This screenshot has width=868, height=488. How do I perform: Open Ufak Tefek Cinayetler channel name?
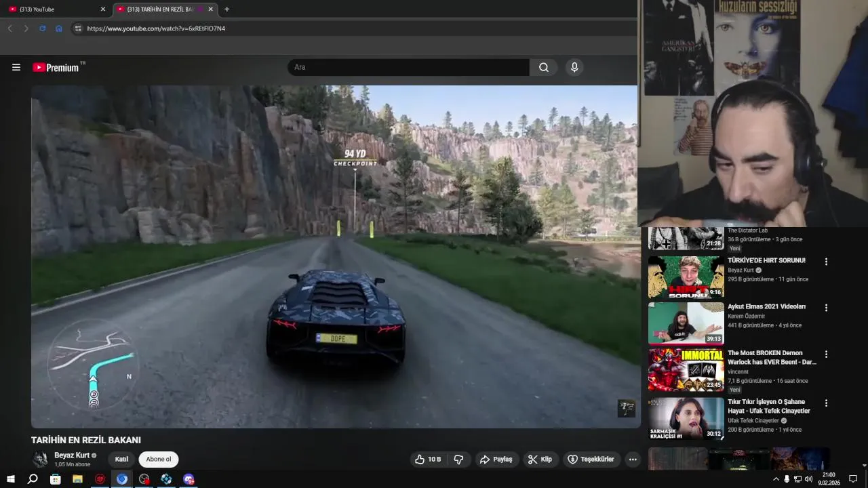[x=753, y=420]
